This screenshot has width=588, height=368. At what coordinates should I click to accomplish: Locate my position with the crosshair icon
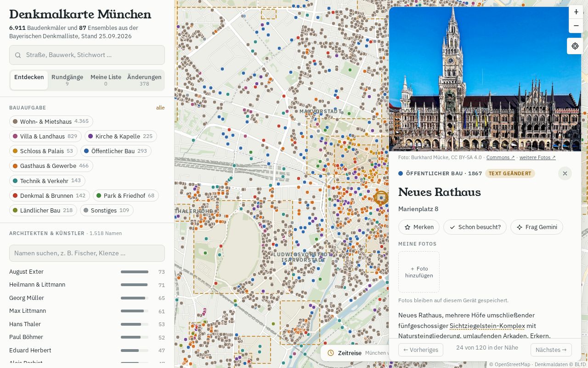pos(575,46)
